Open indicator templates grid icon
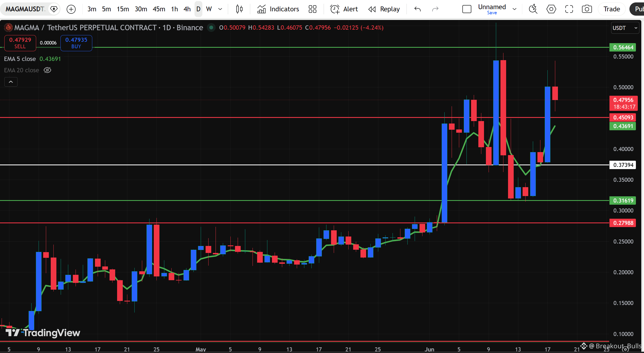The width and height of the screenshot is (644, 353). 312,9
